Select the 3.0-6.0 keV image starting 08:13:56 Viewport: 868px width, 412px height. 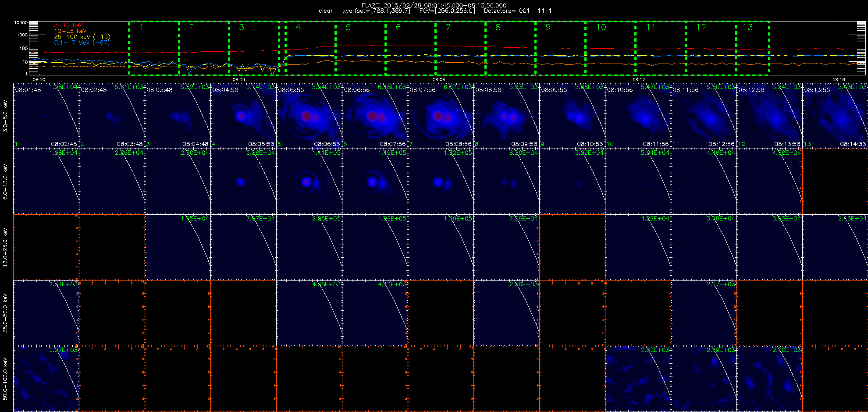tap(836, 116)
